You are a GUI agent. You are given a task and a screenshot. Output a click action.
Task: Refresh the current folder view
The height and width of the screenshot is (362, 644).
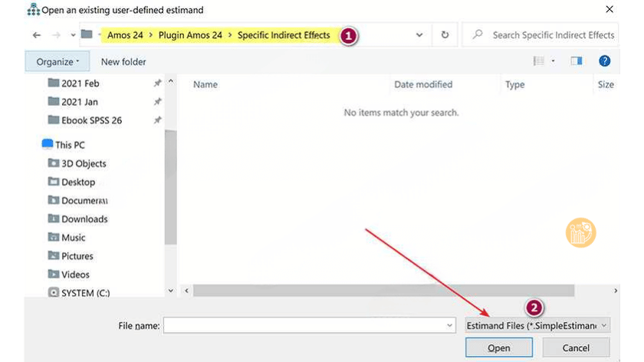445,35
